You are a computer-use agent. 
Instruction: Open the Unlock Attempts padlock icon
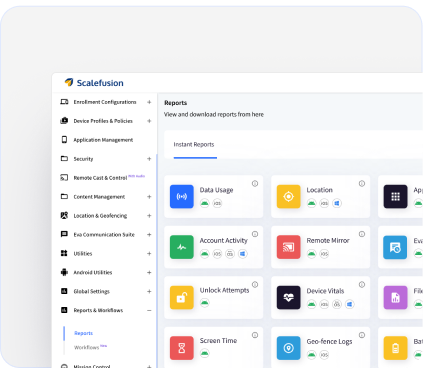pos(182,297)
